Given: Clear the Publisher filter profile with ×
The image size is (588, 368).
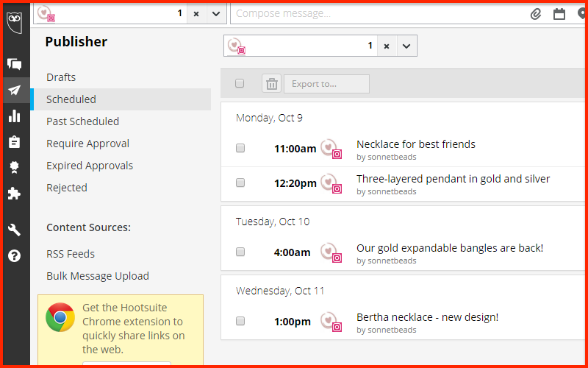Looking at the screenshot, I should click(387, 46).
